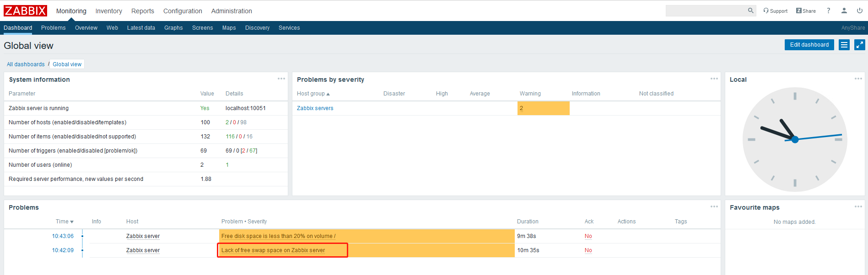This screenshot has height=275, width=868.
Task: Click the 10m 35s duration cell
Action: pyautogui.click(x=528, y=250)
